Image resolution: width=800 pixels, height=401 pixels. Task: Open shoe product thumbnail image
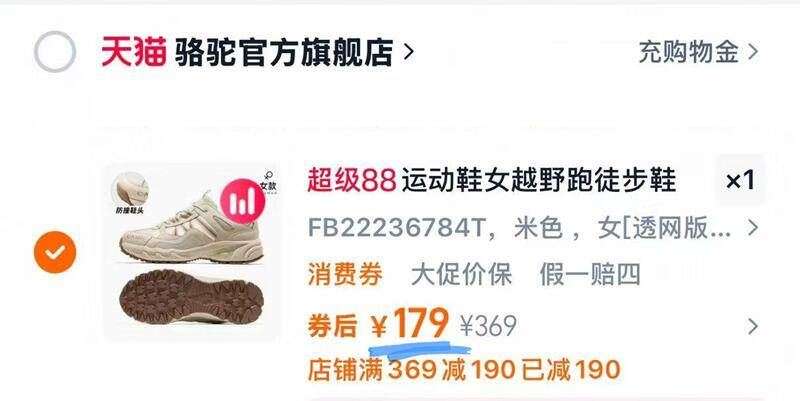pyautogui.click(x=192, y=251)
